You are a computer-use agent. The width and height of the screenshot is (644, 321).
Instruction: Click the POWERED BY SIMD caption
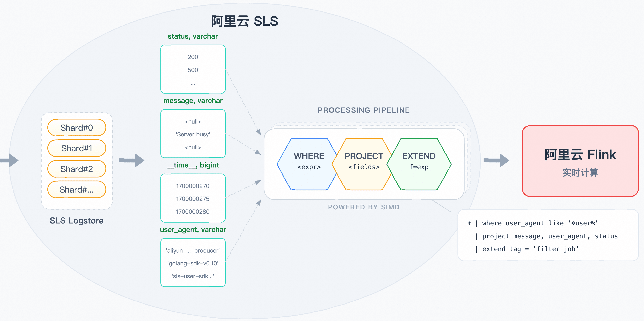click(x=364, y=207)
